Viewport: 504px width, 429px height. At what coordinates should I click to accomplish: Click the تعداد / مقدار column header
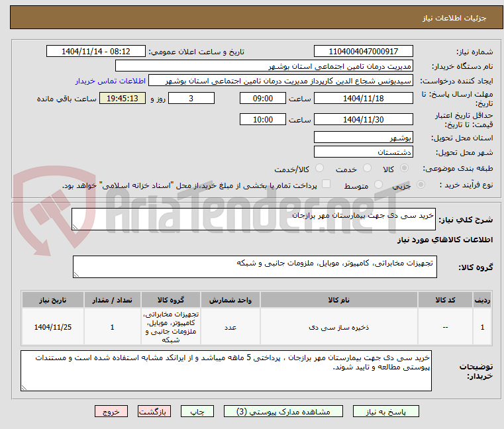pyautogui.click(x=112, y=300)
